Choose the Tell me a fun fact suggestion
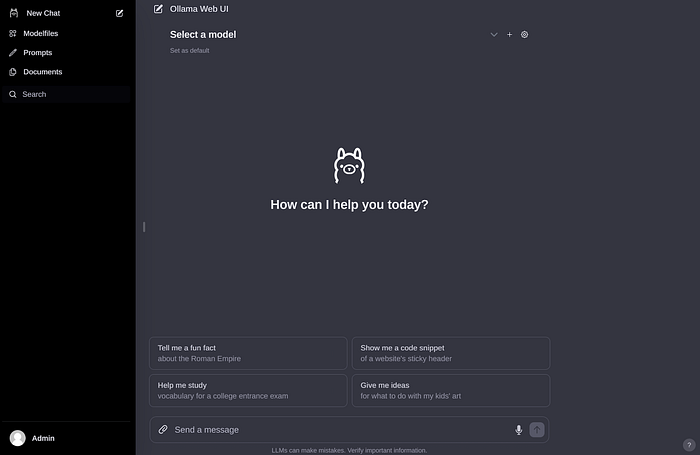The height and width of the screenshot is (455, 700). tap(248, 353)
